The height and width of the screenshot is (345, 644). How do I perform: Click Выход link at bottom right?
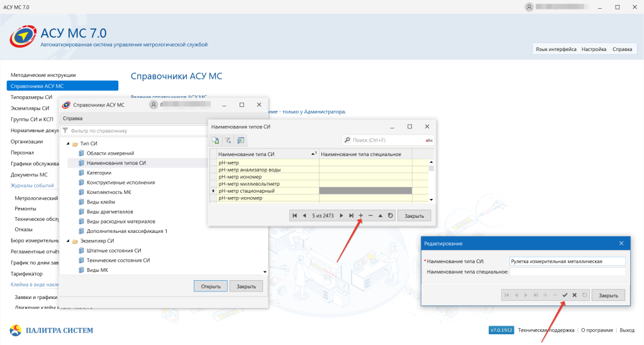(x=627, y=330)
